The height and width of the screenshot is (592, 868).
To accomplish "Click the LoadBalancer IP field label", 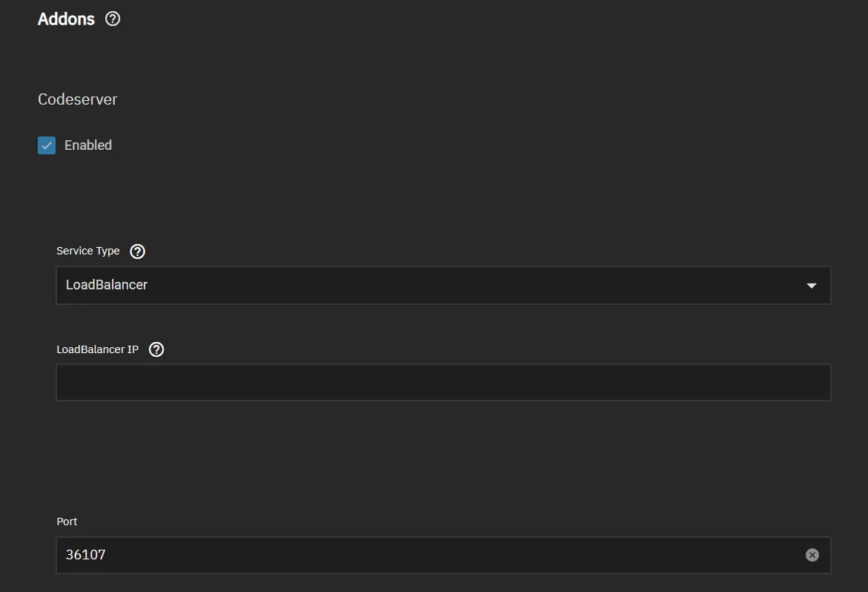I will [97, 349].
